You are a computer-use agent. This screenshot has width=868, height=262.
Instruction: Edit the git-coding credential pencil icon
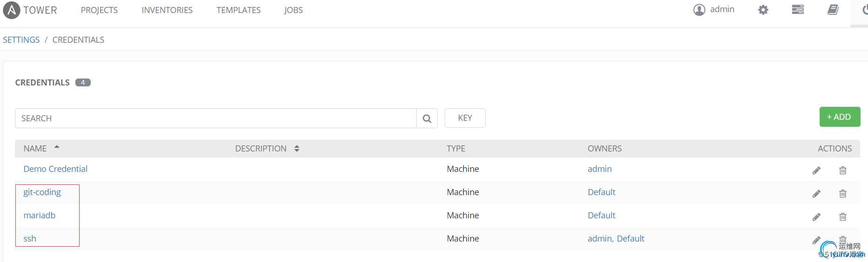[x=816, y=194]
